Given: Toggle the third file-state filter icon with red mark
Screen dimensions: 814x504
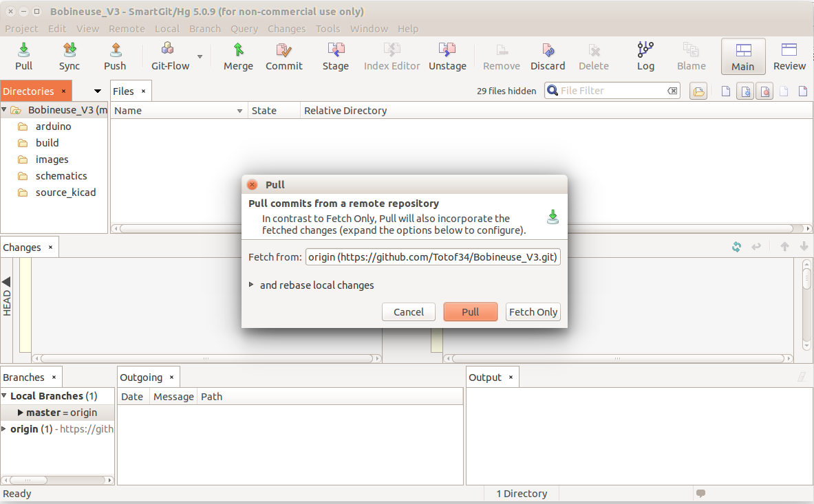Looking at the screenshot, I should tap(764, 91).
